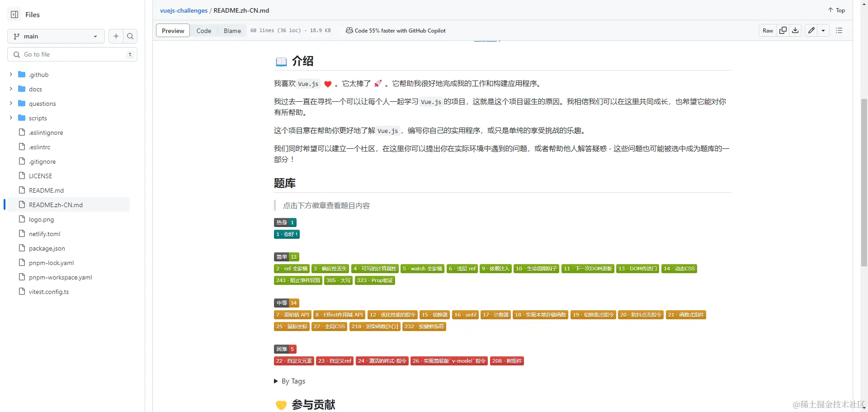Open challenge badge '17 - 计数器'

click(x=495, y=315)
